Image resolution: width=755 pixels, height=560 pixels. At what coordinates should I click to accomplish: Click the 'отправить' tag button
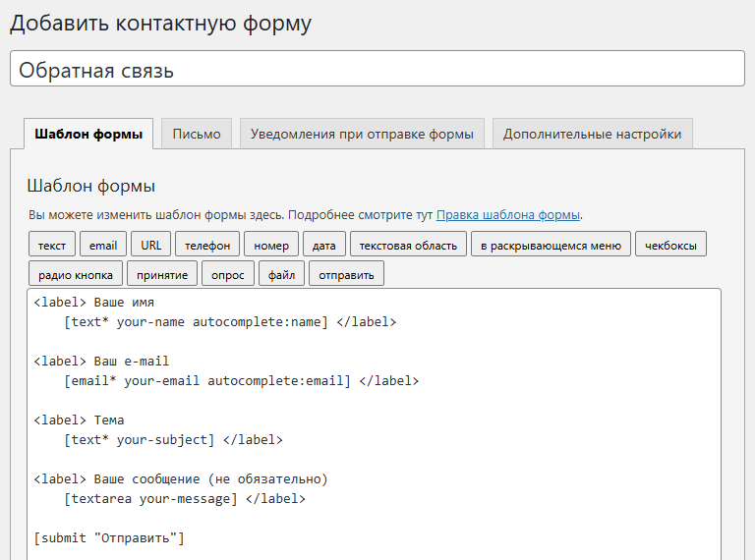point(346,274)
